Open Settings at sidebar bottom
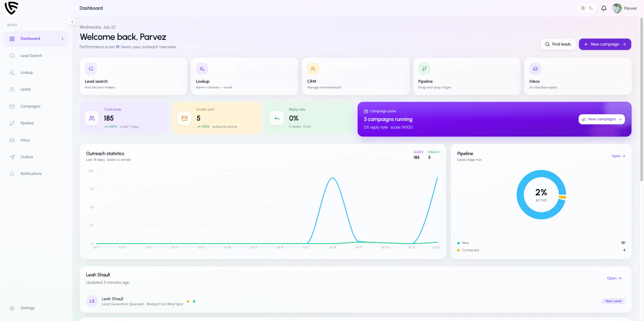Image resolution: width=644 pixels, height=321 pixels. (x=36, y=308)
